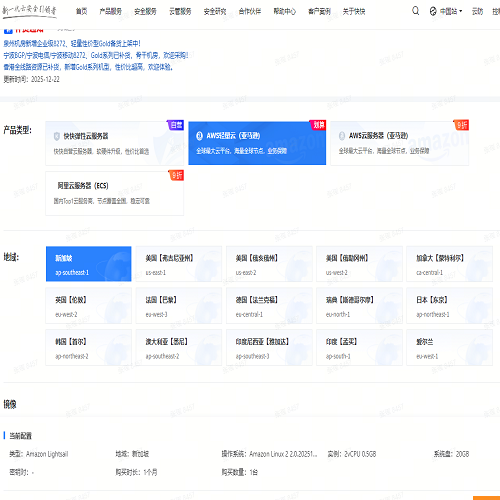500x500 pixels.
Task: Click the round icon on AWS轻量云 card
Action: tap(199, 136)
